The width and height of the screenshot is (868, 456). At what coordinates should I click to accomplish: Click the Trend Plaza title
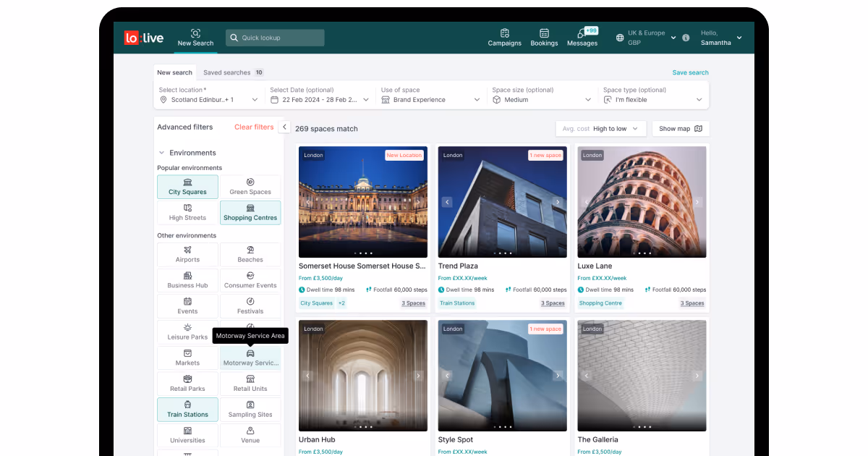458,266
